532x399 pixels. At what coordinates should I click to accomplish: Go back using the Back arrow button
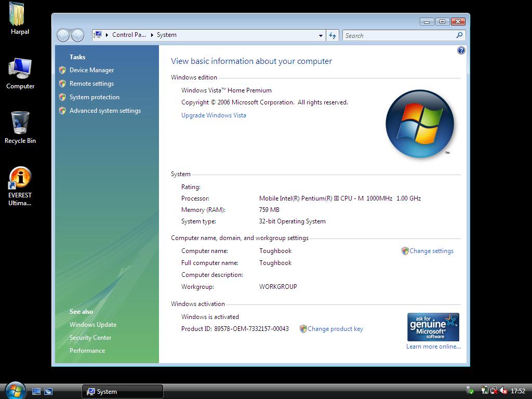[63, 35]
